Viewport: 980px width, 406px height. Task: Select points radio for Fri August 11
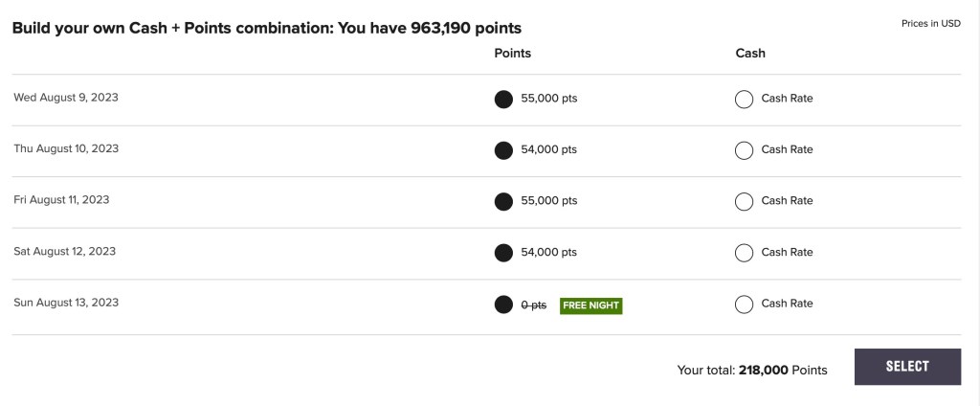pyautogui.click(x=503, y=201)
